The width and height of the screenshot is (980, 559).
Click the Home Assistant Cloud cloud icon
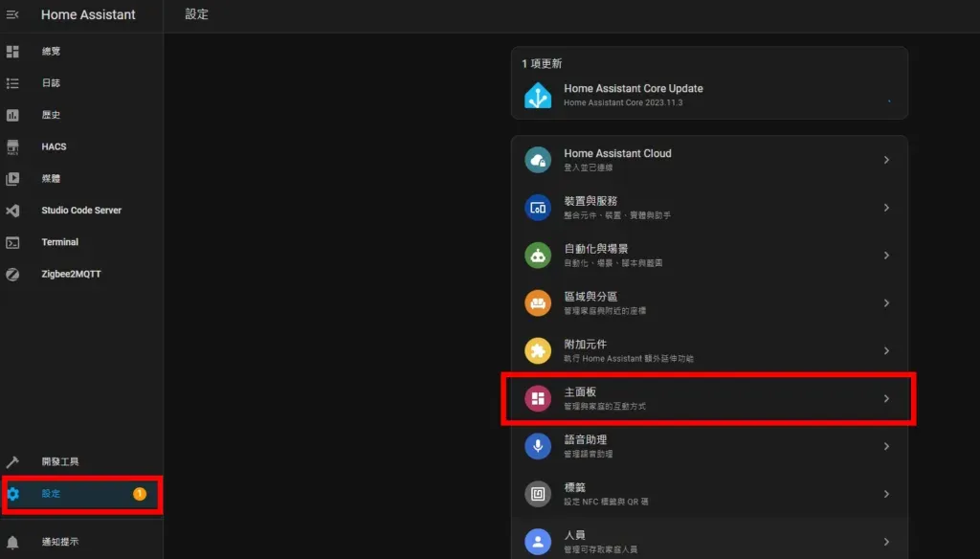coord(537,159)
